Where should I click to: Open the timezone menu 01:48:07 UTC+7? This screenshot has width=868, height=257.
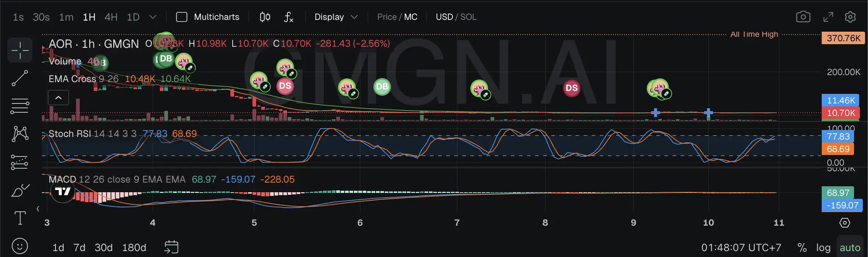[741, 247]
